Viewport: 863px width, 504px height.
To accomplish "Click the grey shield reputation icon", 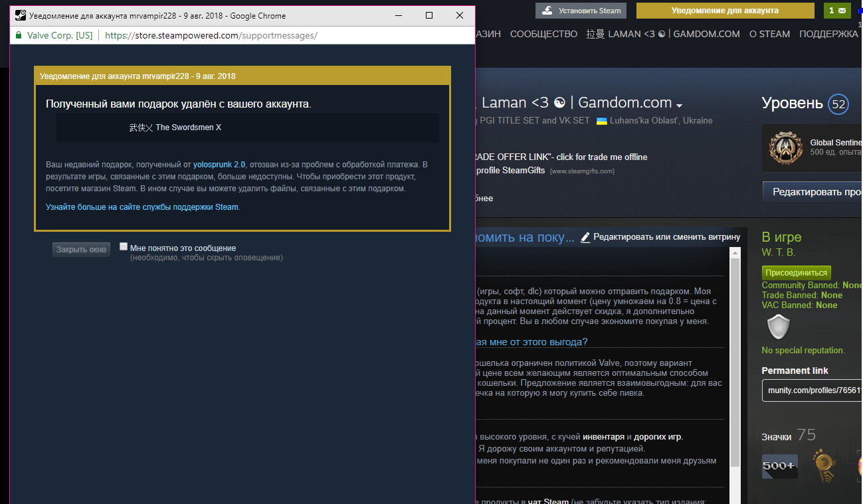I will coord(778,327).
